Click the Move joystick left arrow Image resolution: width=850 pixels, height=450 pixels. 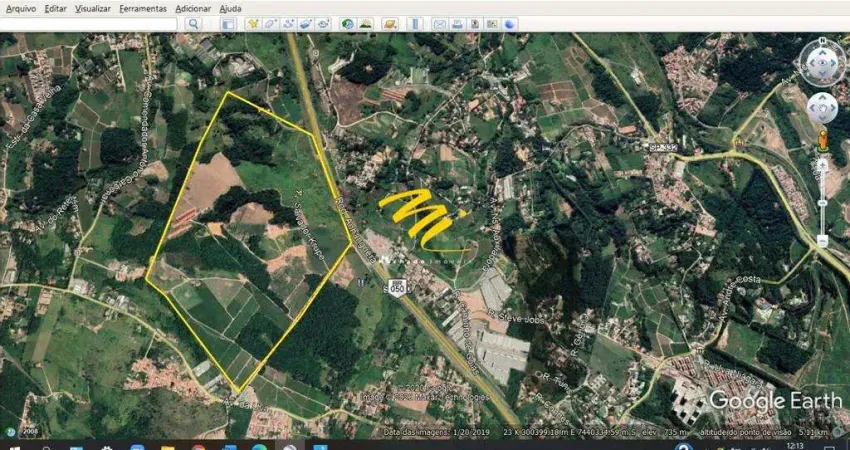coord(813,108)
